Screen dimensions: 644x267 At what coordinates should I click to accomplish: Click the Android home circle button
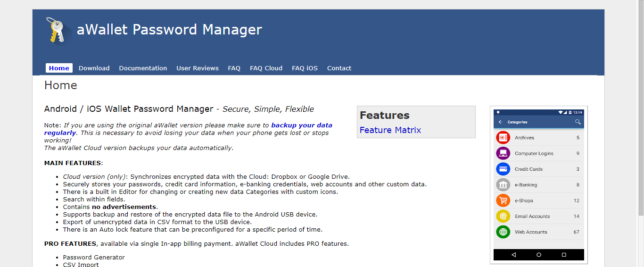(x=539, y=255)
